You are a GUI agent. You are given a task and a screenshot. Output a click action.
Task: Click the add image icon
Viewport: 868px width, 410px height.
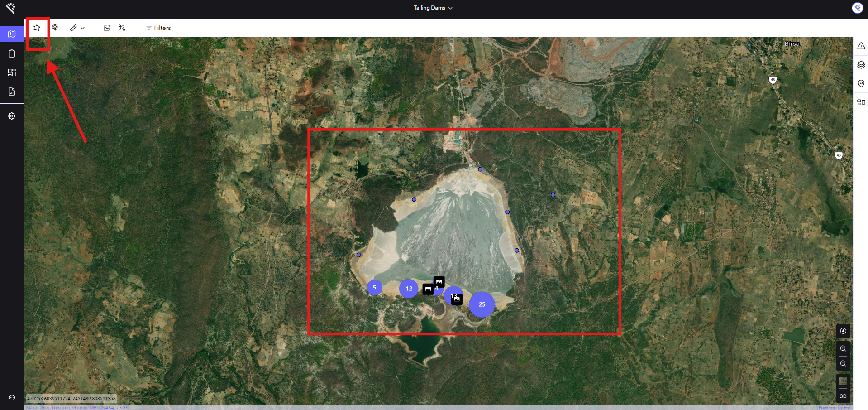(107, 28)
